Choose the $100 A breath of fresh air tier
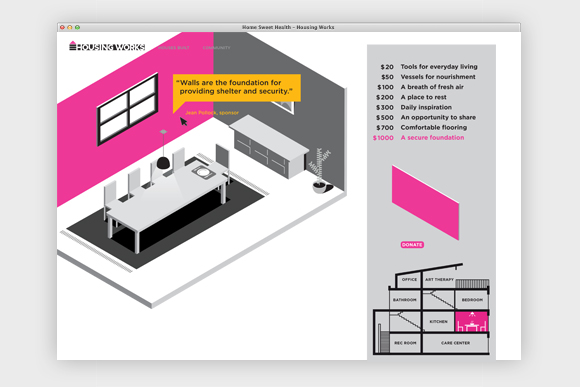580x387 pixels. tap(420, 87)
